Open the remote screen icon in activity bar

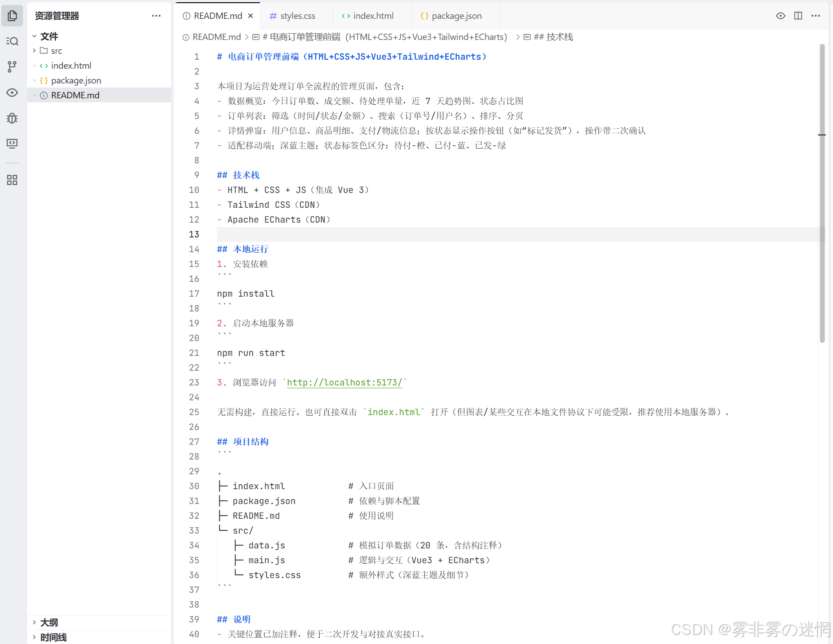(12, 144)
